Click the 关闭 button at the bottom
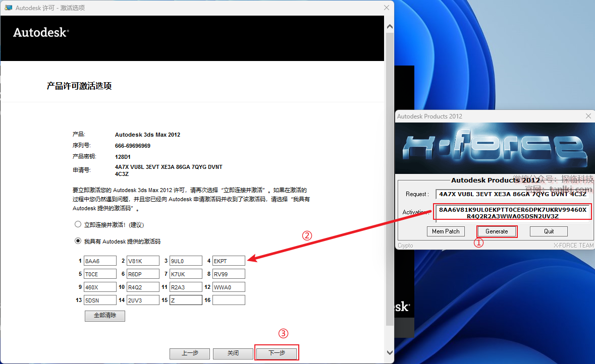 [233, 353]
